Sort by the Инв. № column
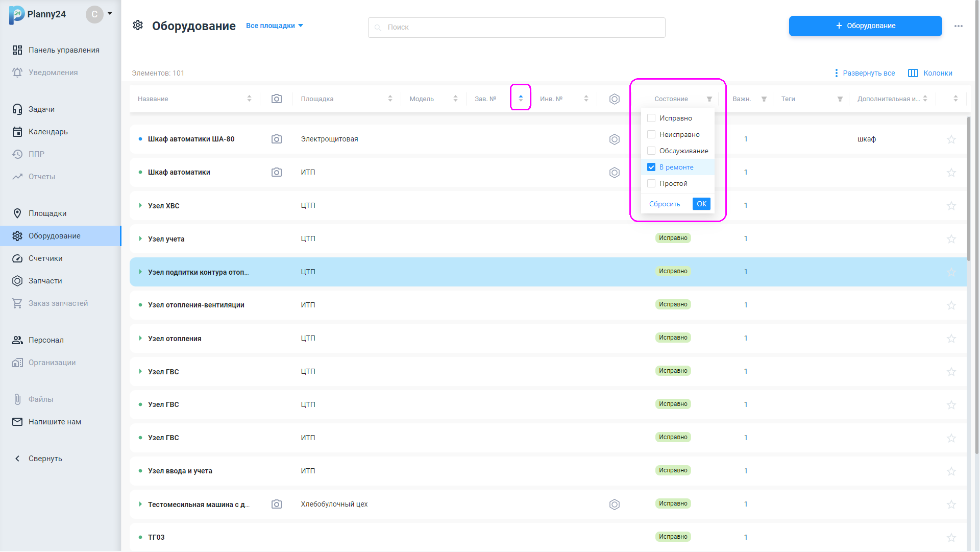 coord(586,99)
